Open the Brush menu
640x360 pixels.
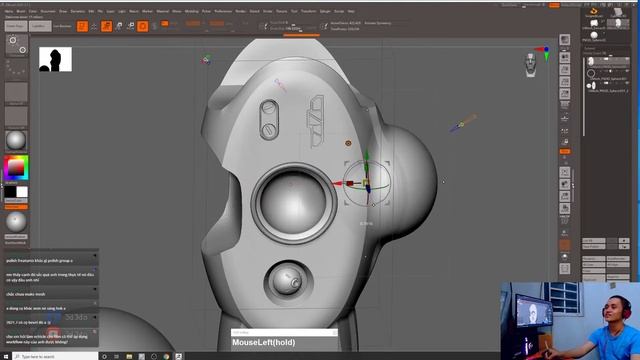21,11
